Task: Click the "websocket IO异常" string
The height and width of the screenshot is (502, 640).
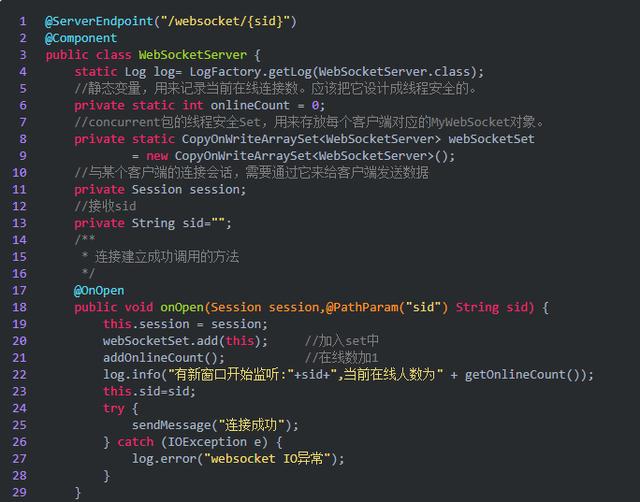Action: coord(267,459)
